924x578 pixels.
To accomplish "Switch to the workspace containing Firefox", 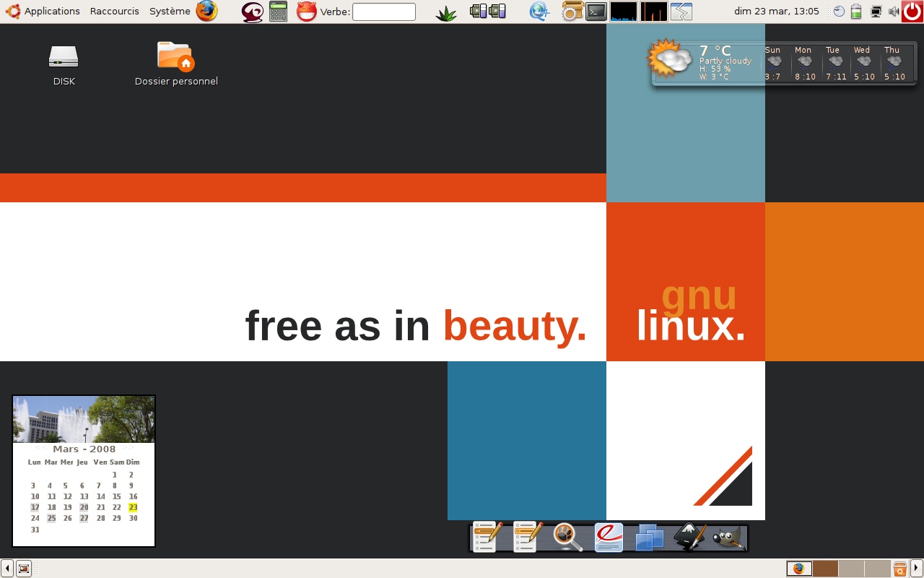I will click(x=799, y=569).
